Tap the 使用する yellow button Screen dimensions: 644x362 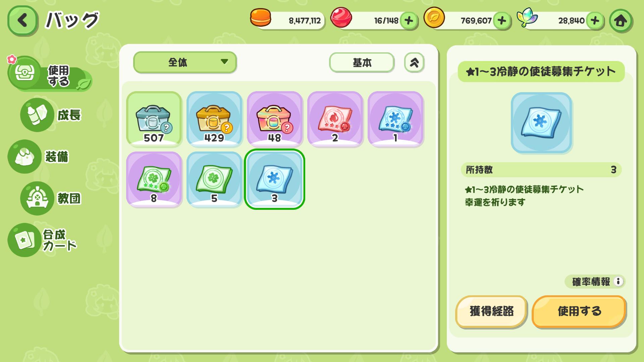[x=579, y=311]
